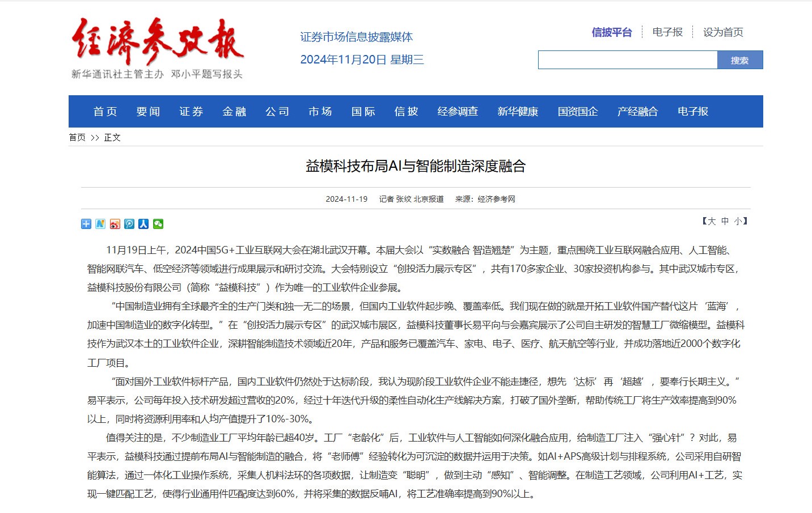Share article via the N-logo share icon

pos(100,224)
